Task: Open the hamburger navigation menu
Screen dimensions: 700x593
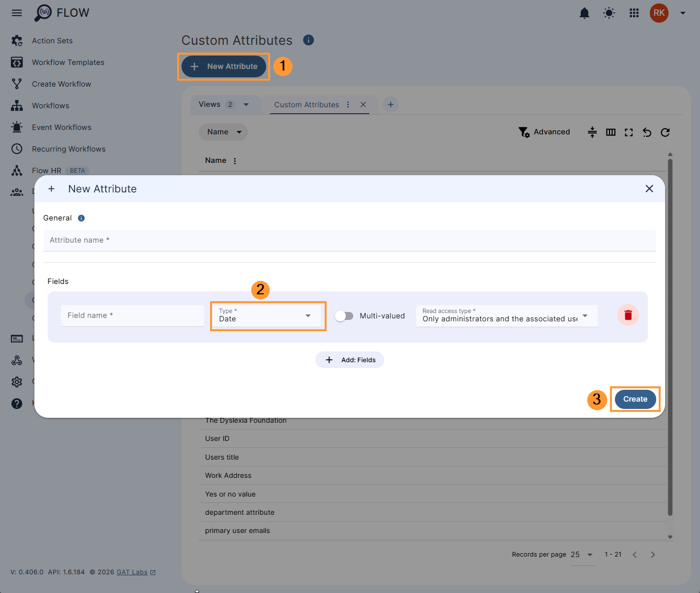Action: (17, 13)
